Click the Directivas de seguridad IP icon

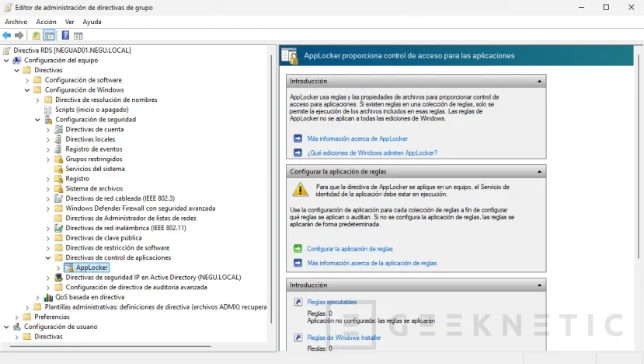(x=59, y=277)
